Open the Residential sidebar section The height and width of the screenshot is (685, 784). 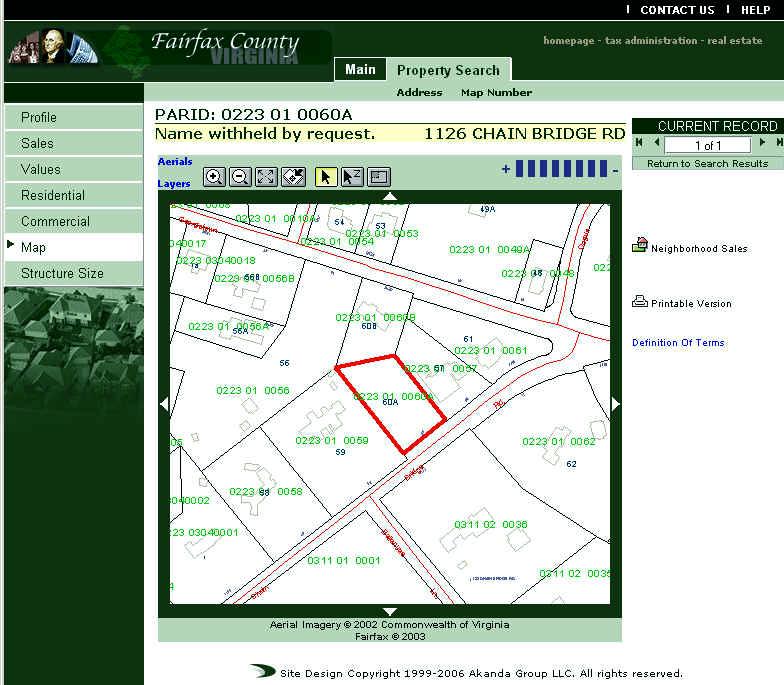coord(53,195)
